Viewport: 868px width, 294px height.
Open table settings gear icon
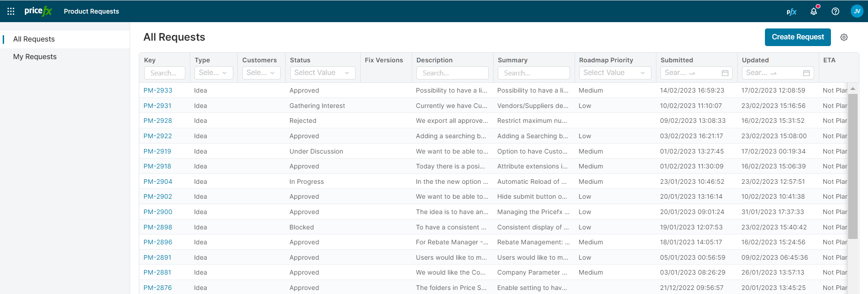pyautogui.click(x=844, y=37)
